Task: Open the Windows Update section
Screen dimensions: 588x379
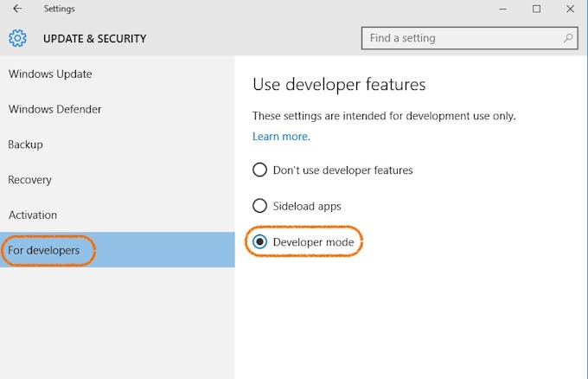Action: coord(50,74)
